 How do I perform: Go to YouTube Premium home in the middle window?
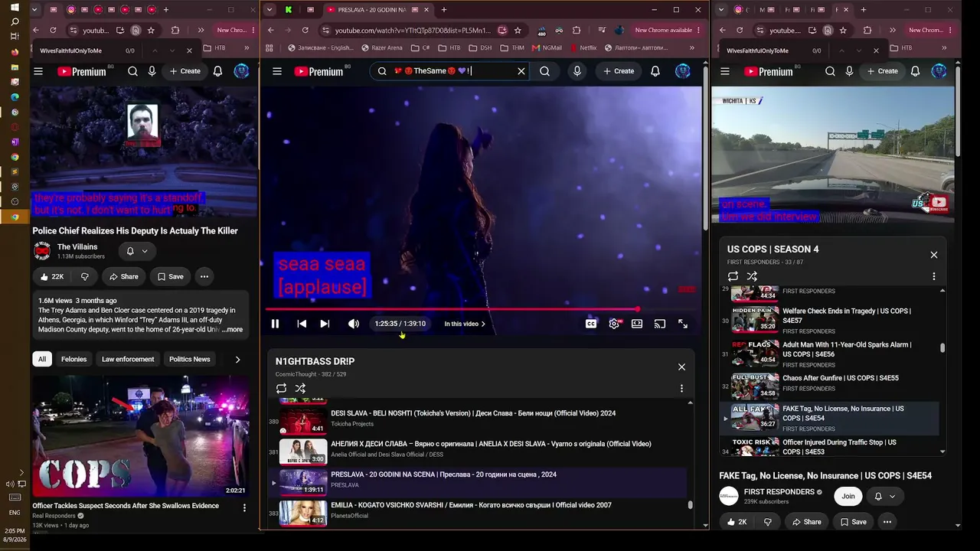pos(319,71)
